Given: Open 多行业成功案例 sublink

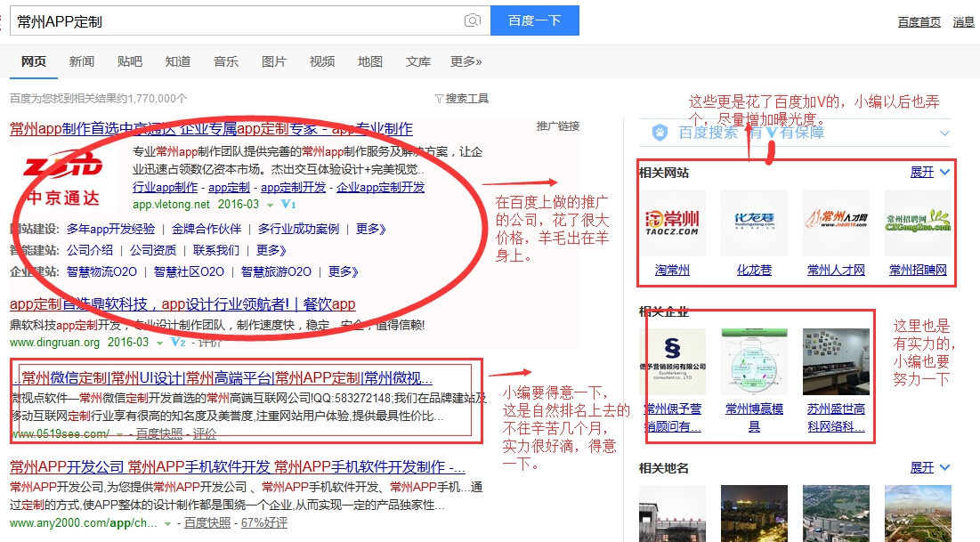Looking at the screenshot, I should 299,229.
